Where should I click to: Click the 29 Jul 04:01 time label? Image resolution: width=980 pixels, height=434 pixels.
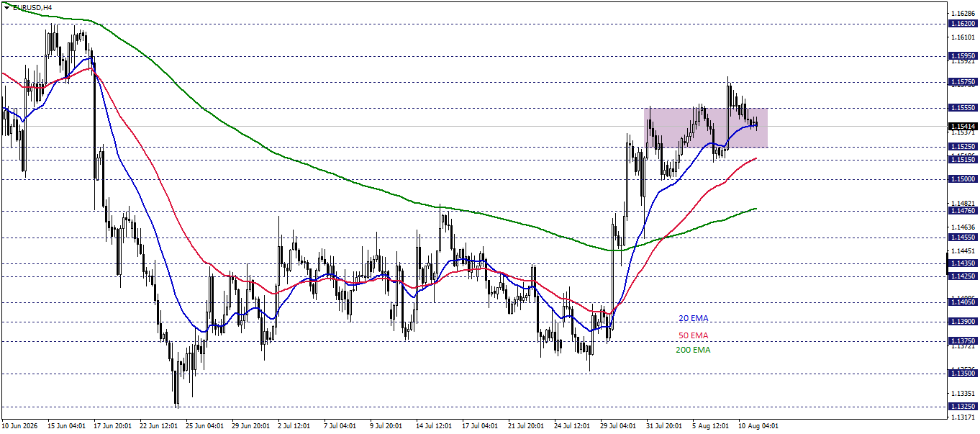click(619, 426)
